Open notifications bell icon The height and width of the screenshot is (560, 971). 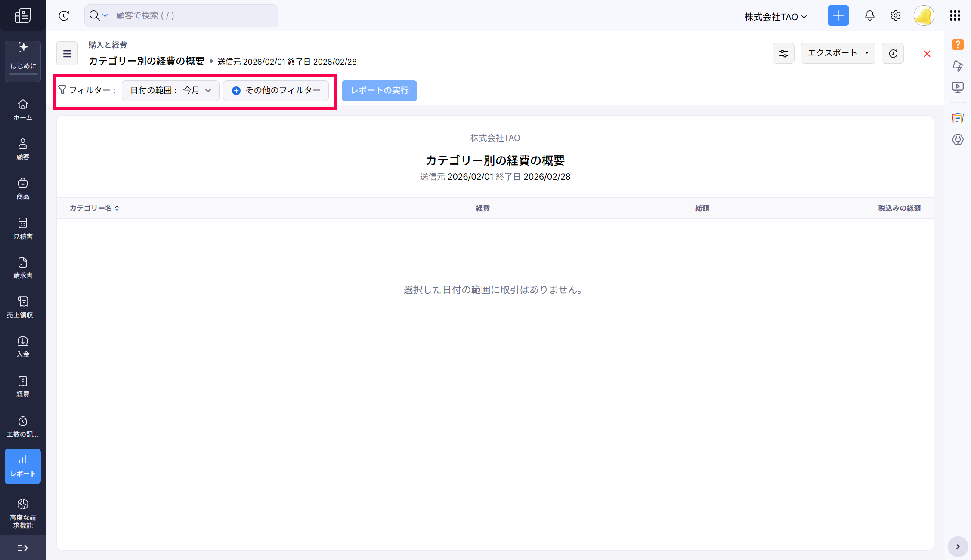coord(869,16)
